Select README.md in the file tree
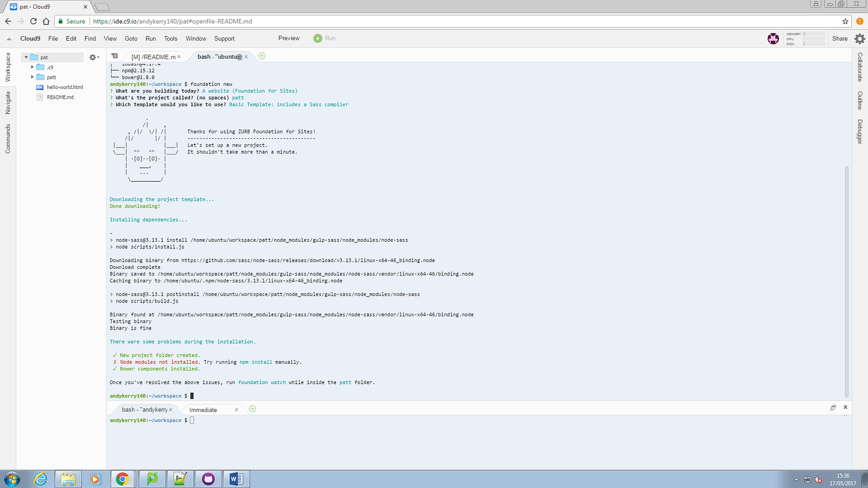The width and height of the screenshot is (868, 488). 60,97
